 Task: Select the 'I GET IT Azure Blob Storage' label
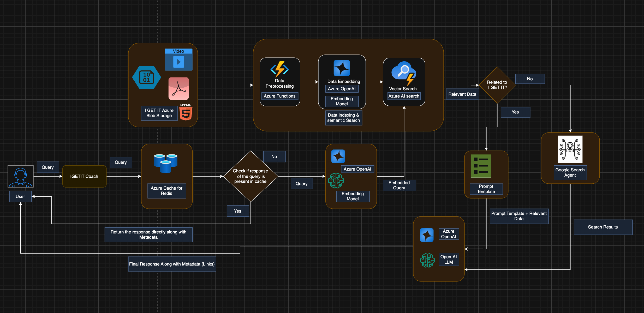click(159, 113)
